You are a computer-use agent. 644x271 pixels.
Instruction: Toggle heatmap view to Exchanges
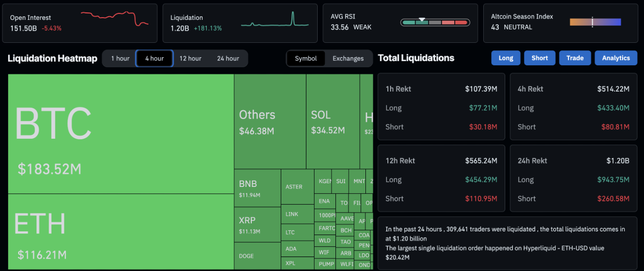[x=348, y=58]
